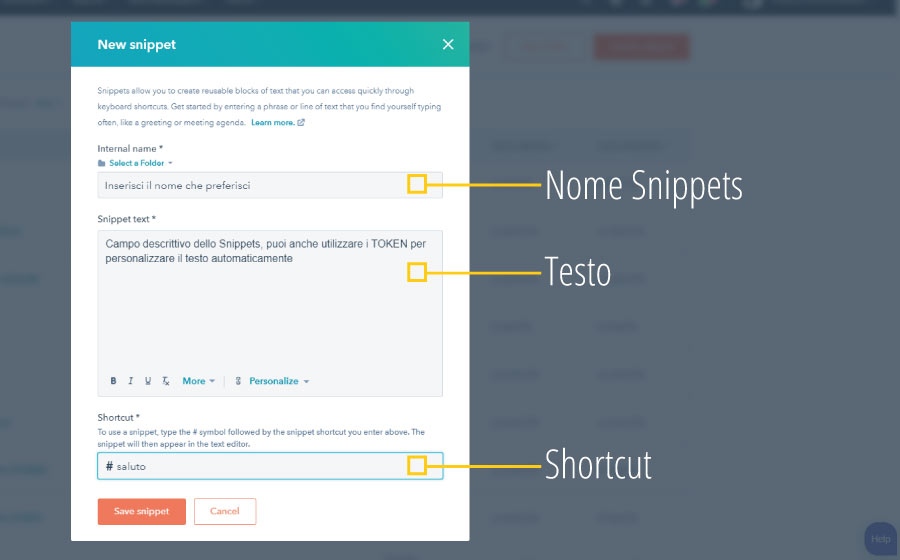Click the personalize token icon
Image resolution: width=900 pixels, height=560 pixels.
[238, 381]
